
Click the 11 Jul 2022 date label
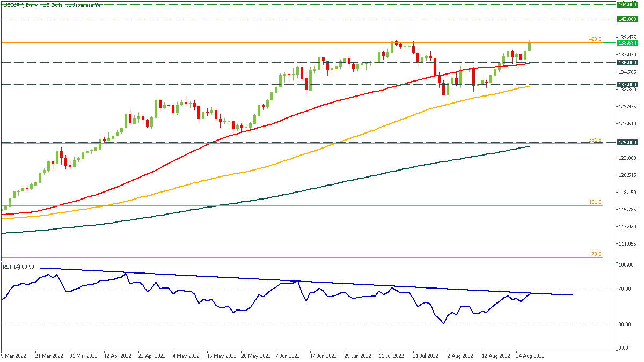(392, 356)
